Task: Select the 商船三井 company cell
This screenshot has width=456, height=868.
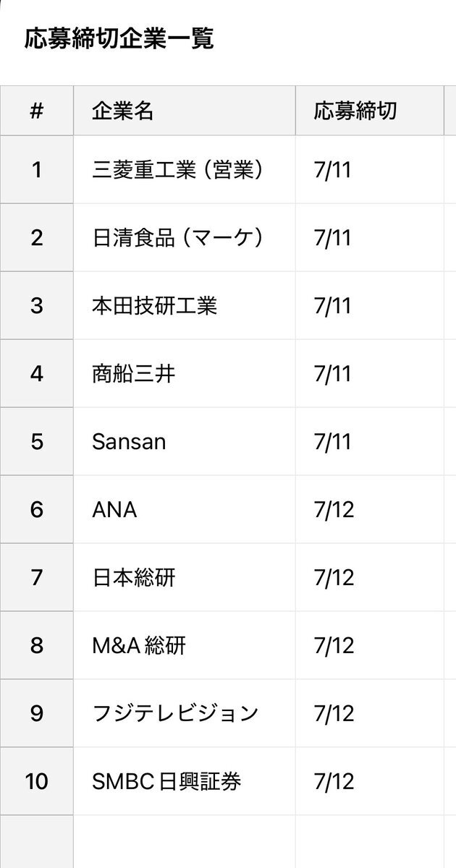Action: click(185, 374)
